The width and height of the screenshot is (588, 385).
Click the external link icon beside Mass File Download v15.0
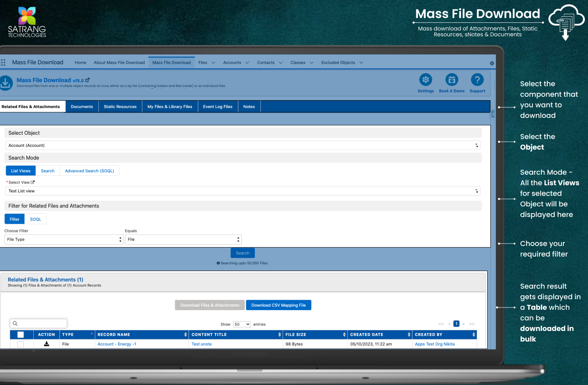pyautogui.click(x=87, y=80)
